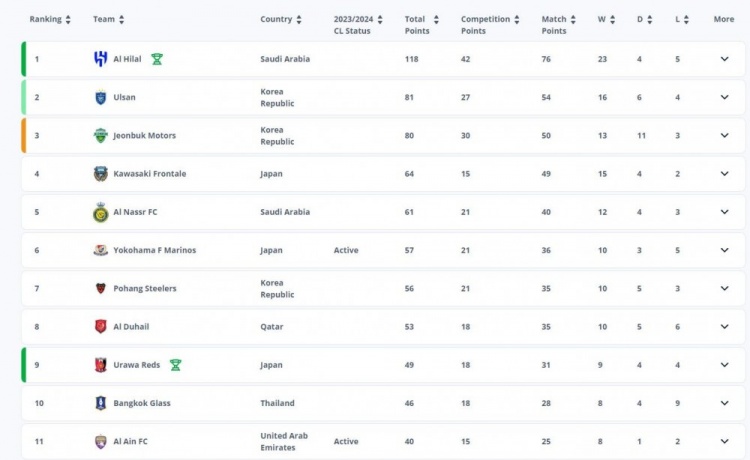Click the green trophy icon beside Urawa Reds
This screenshot has height=460, width=750.
coord(175,365)
